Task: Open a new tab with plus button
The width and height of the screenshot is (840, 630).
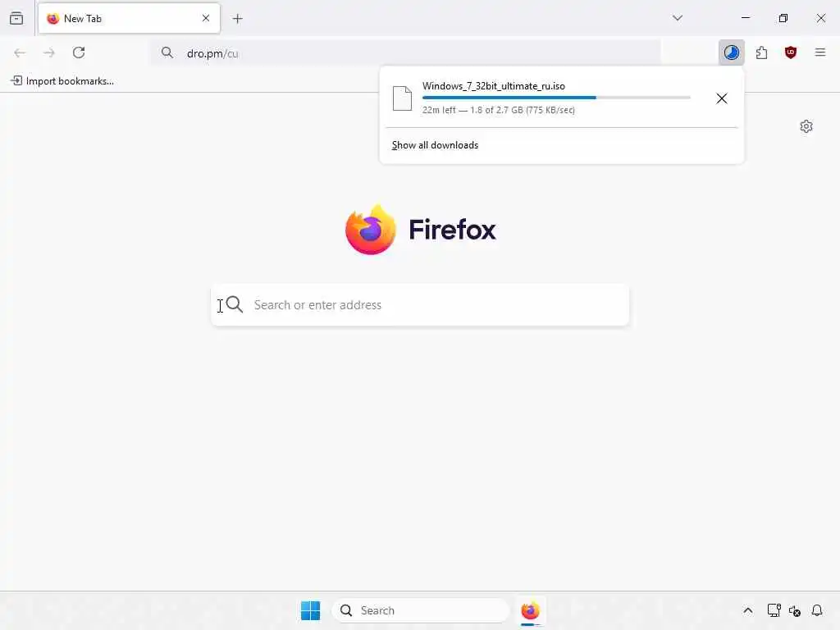Action: pos(237,19)
